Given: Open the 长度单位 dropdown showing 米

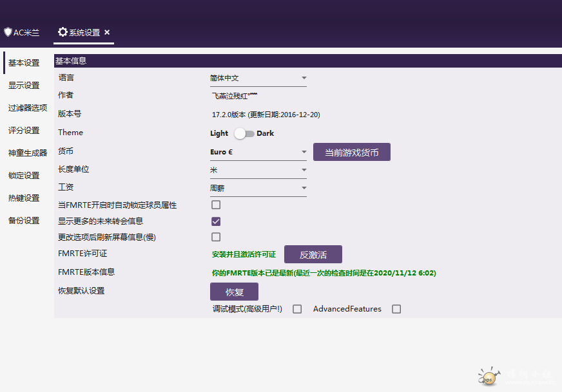Looking at the screenshot, I should (x=258, y=171).
